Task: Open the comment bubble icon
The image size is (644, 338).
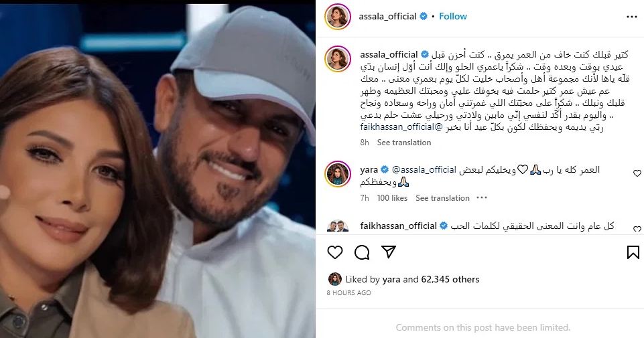Action: tap(362, 252)
